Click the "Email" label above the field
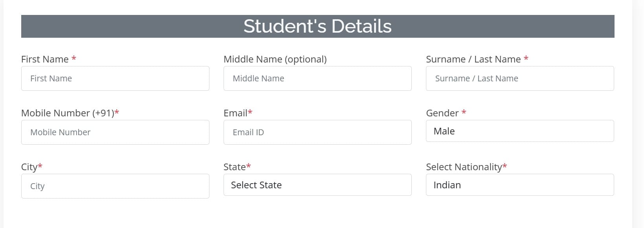The height and width of the screenshot is (228, 644). click(x=235, y=113)
